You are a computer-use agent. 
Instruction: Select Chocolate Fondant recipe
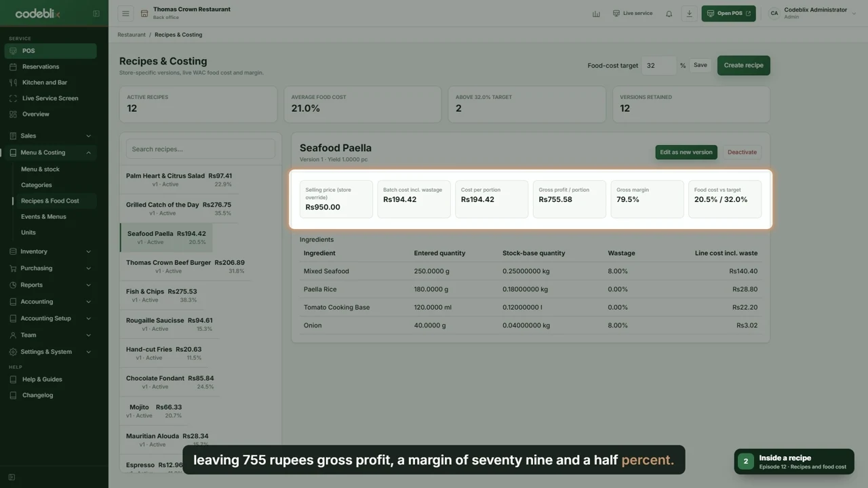(170, 382)
